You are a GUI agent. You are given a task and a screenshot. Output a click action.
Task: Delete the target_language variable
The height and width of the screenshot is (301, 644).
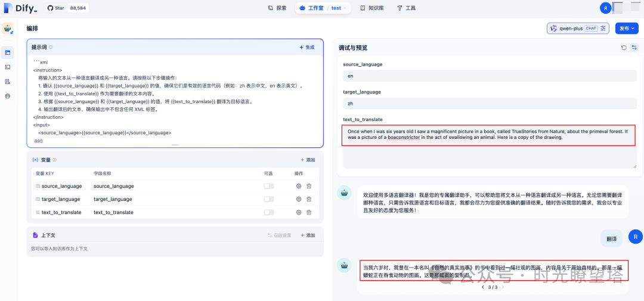[309, 199]
